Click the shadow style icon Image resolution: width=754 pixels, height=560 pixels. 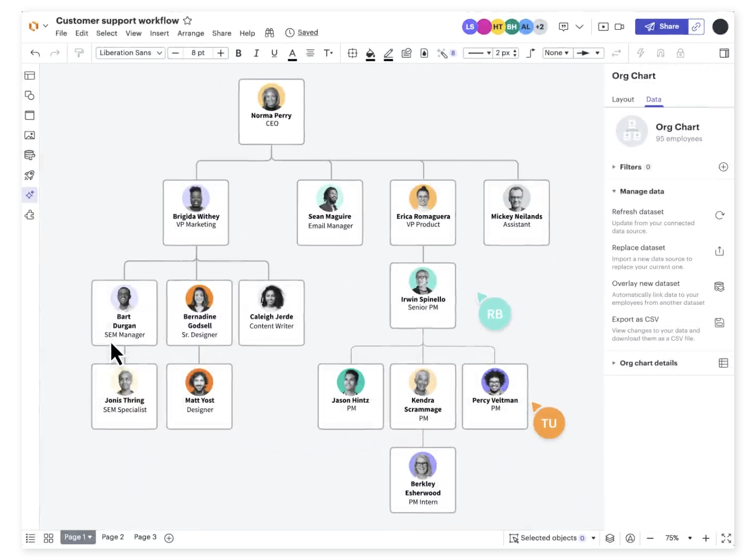(406, 53)
